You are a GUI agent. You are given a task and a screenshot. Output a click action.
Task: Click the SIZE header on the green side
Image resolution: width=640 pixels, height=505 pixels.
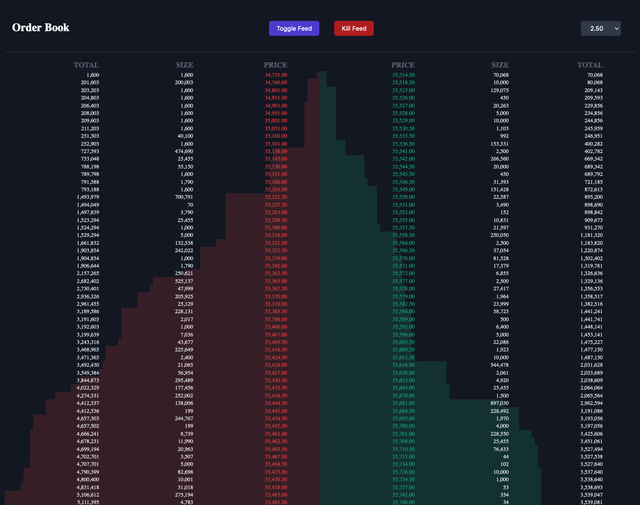tap(500, 65)
